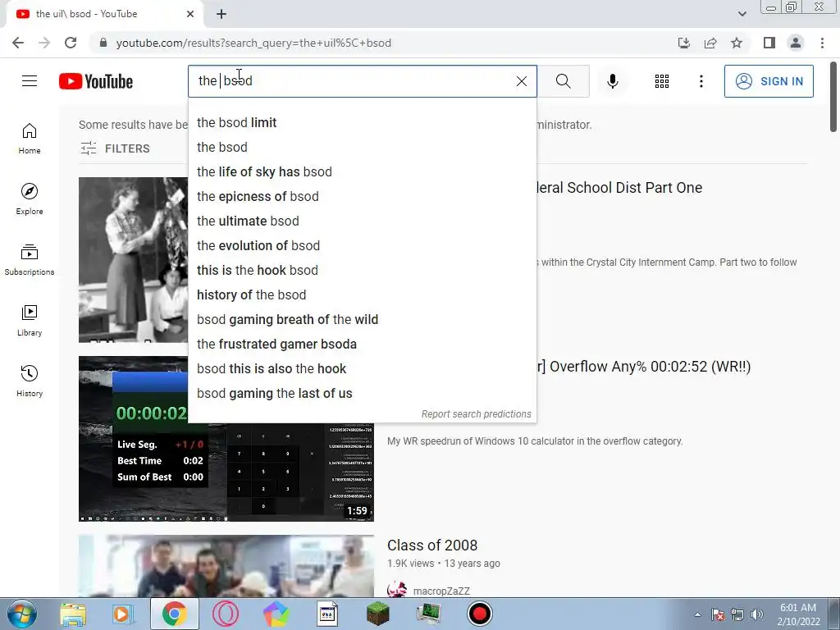Open Chrome three-dot menu
Viewport: 840px width, 630px height.
click(822, 43)
